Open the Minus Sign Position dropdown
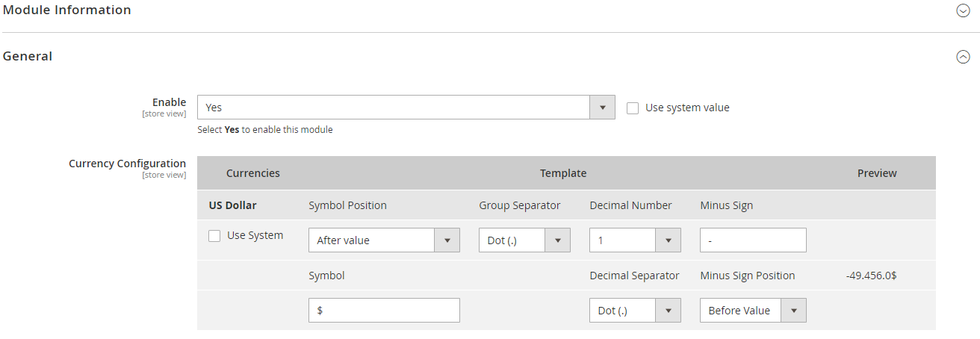 point(753,311)
